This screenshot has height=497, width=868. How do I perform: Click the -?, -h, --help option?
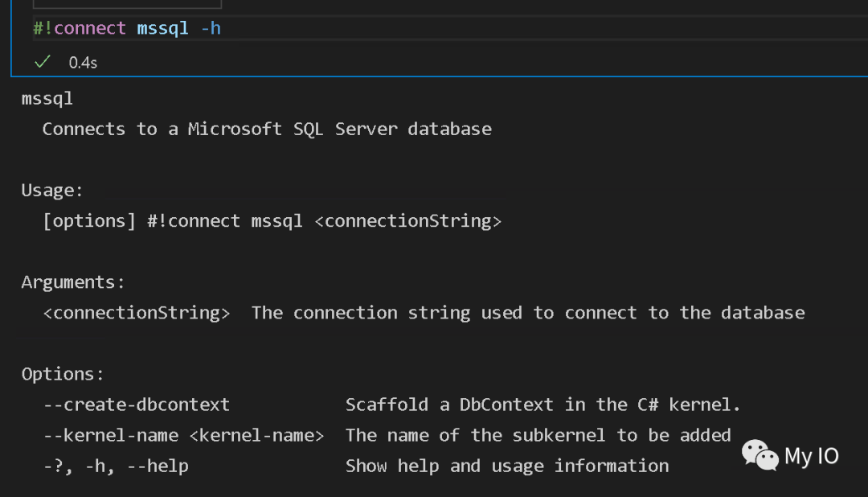116,466
